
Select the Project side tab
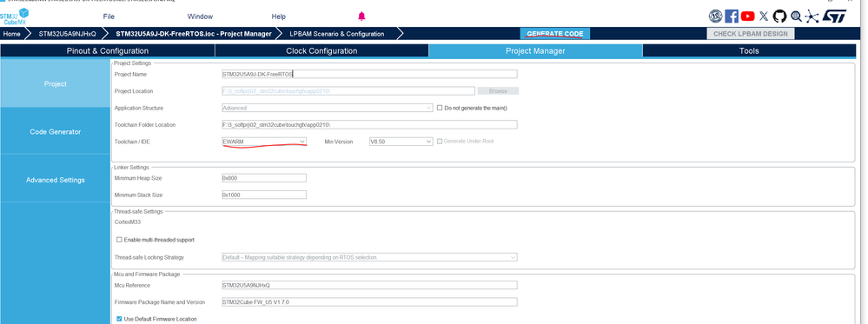coord(56,83)
